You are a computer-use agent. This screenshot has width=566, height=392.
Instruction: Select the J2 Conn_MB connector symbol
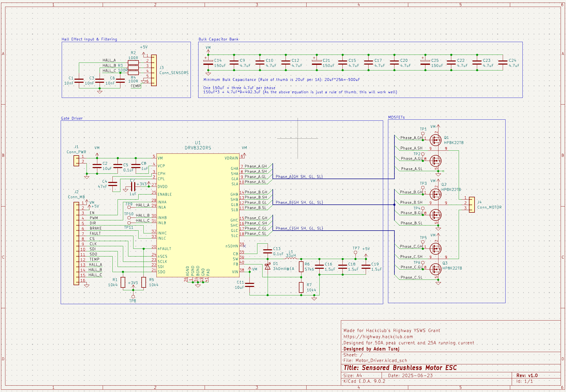pyautogui.click(x=76, y=243)
